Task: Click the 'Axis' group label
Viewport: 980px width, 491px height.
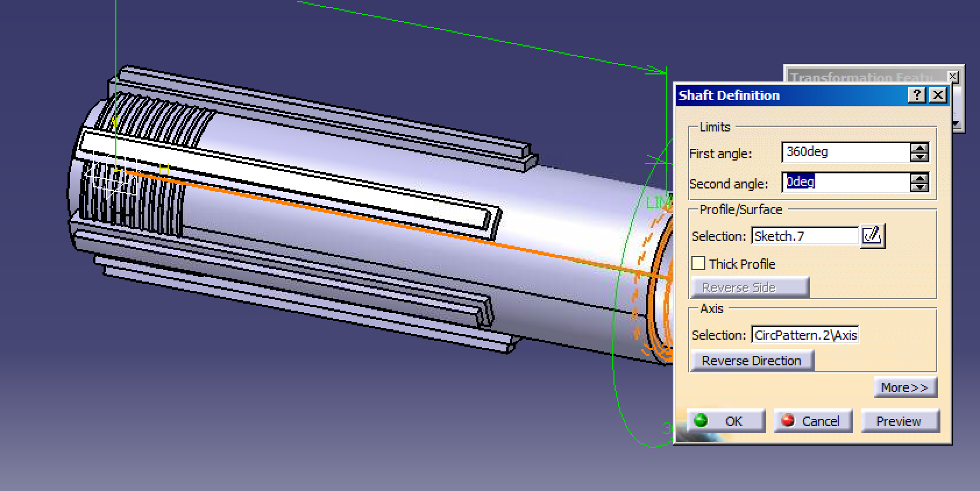Action: pyautogui.click(x=711, y=308)
